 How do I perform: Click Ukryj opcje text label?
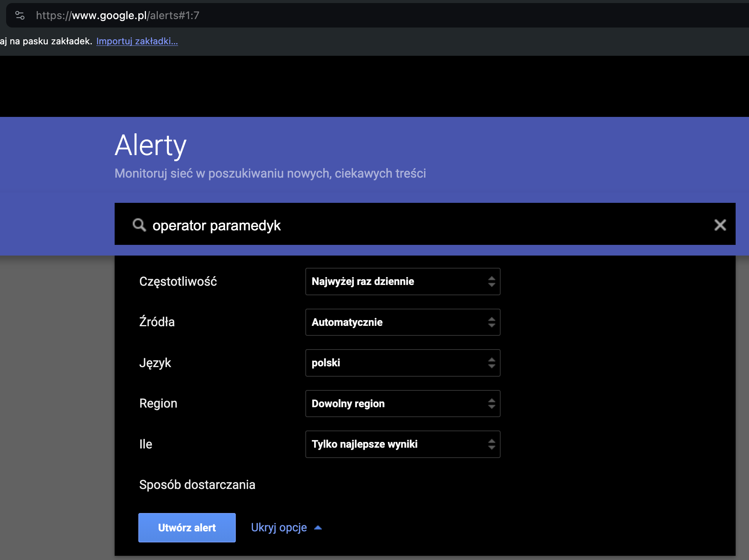tap(279, 528)
